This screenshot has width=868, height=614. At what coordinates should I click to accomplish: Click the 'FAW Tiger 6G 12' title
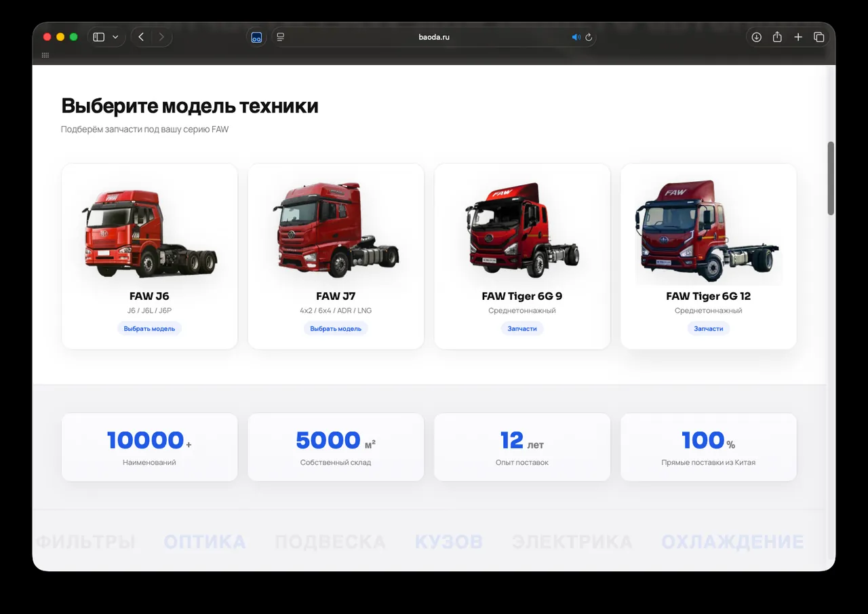click(709, 296)
